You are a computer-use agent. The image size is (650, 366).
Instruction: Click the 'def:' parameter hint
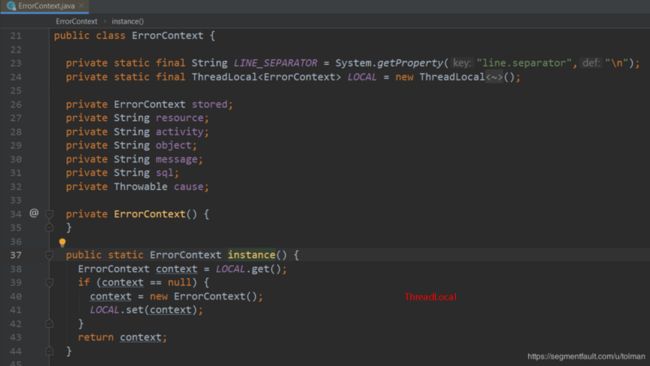(x=591, y=63)
